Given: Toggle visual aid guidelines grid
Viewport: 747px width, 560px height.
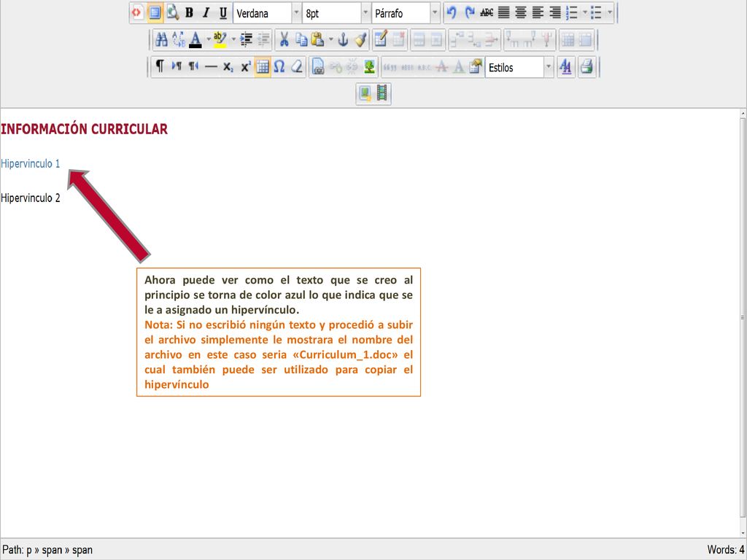Looking at the screenshot, I should (x=263, y=67).
